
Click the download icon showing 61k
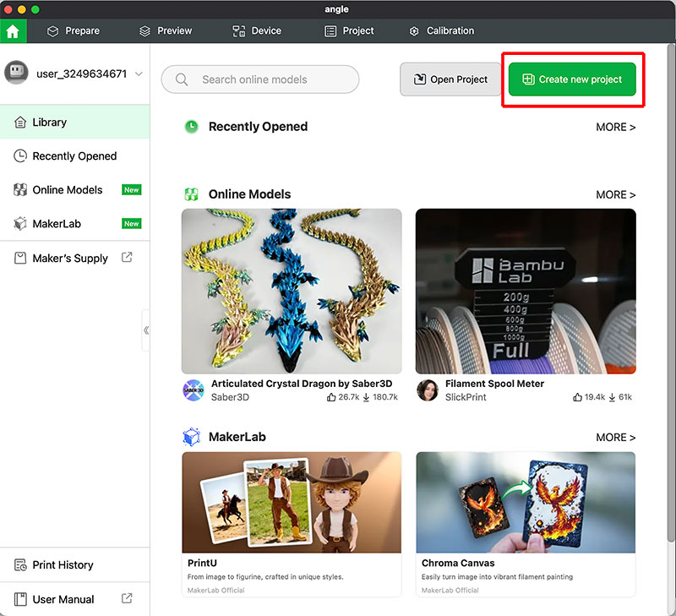(x=612, y=397)
